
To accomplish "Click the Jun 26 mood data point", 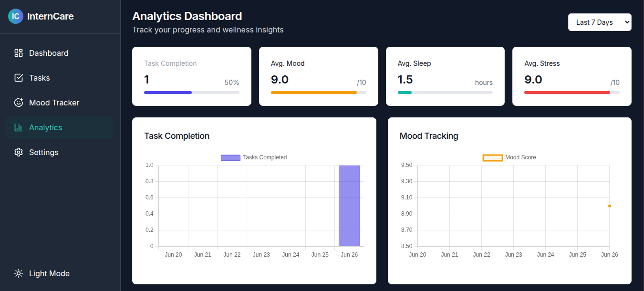I will tap(609, 206).
